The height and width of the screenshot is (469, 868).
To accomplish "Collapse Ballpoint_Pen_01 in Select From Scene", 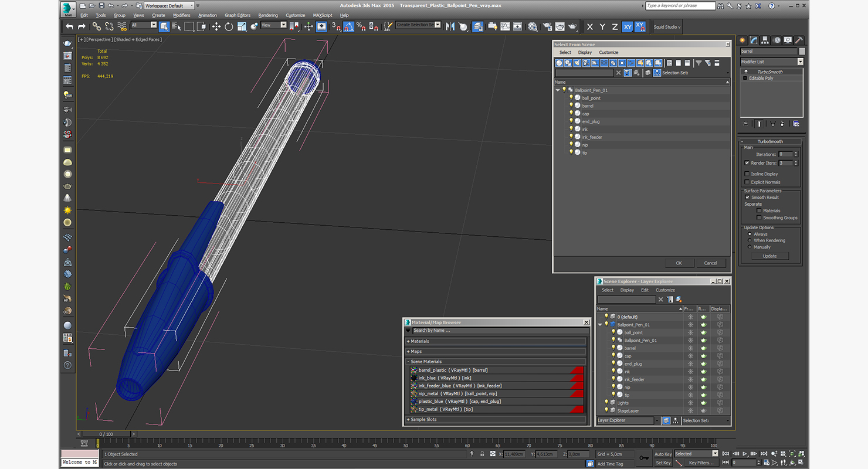I will click(558, 90).
